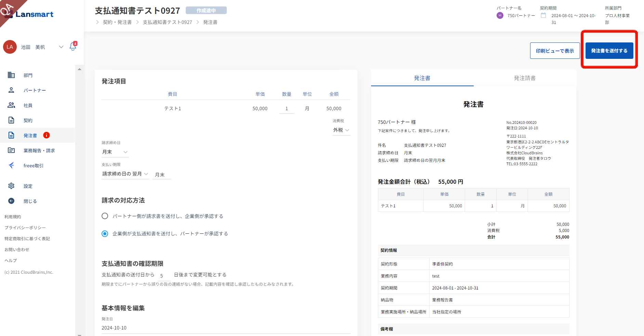Click the 準委任契約 cell

click(499, 264)
